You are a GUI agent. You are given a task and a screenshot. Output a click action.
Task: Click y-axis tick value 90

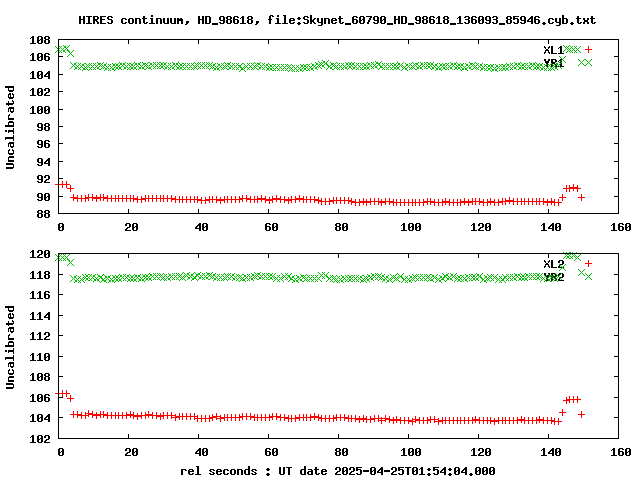click(x=44, y=197)
